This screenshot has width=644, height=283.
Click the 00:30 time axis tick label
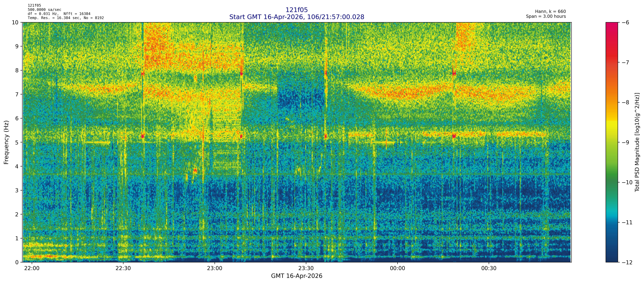[x=489, y=269]
